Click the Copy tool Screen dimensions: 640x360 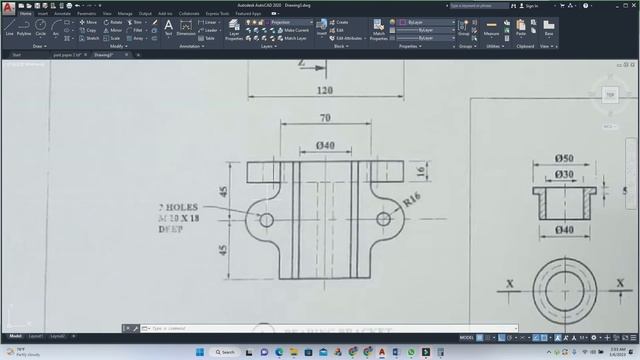point(88,30)
